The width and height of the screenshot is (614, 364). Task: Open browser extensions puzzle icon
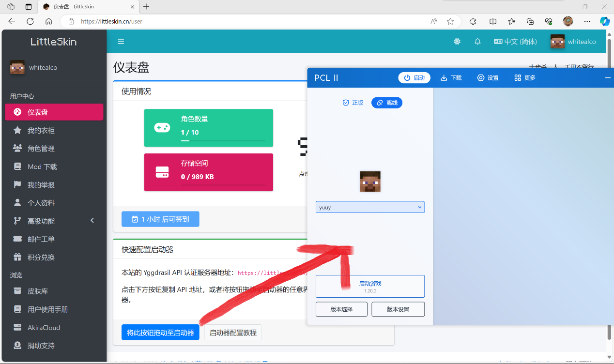[x=473, y=21]
